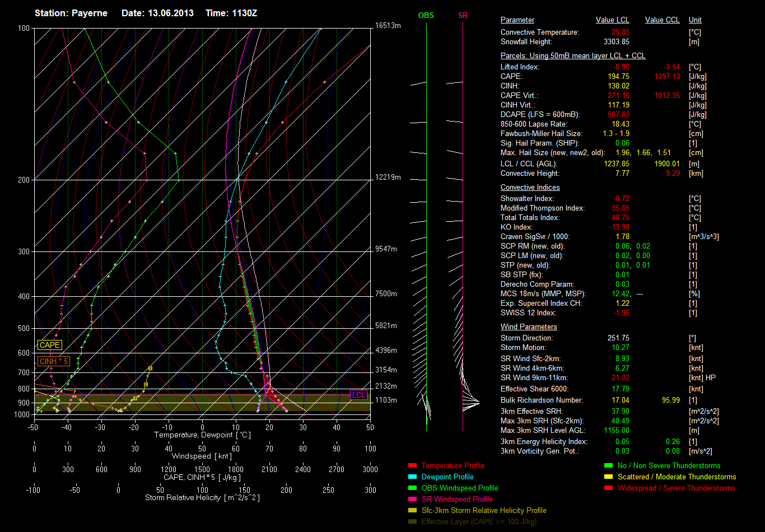The width and height of the screenshot is (765, 532).
Task: Click the Convective Indices section heading
Action: (x=530, y=187)
